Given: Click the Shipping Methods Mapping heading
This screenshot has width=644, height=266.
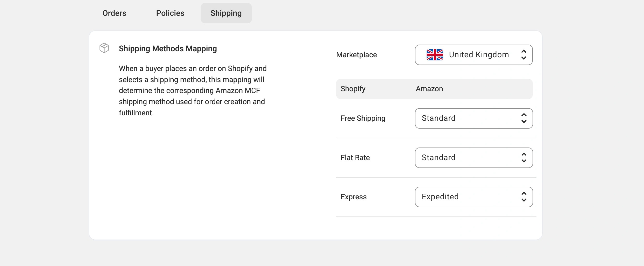Looking at the screenshot, I should click(x=168, y=49).
